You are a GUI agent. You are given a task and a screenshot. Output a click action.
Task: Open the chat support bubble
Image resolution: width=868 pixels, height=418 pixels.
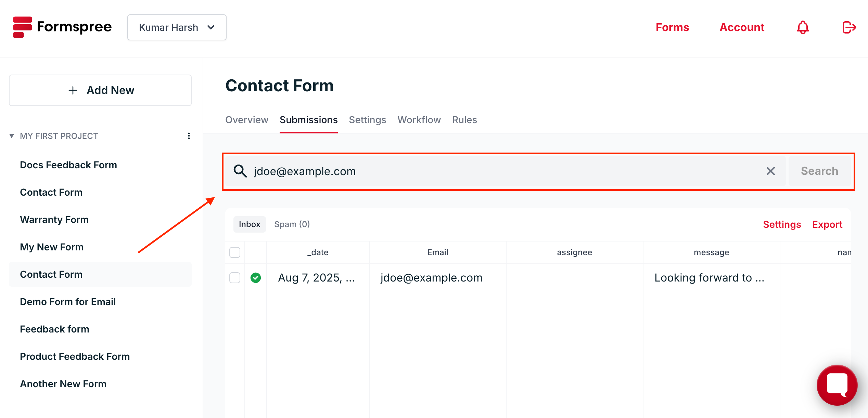tap(837, 385)
